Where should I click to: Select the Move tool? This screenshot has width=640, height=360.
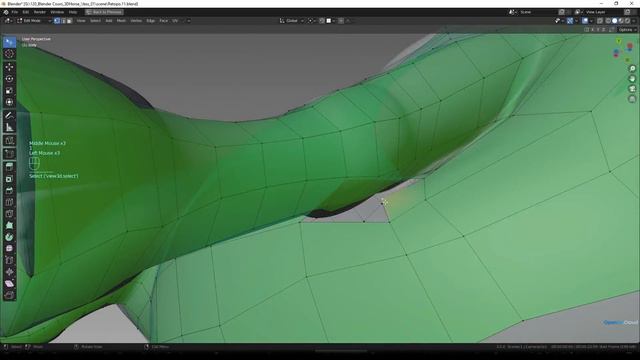[x=9, y=67]
